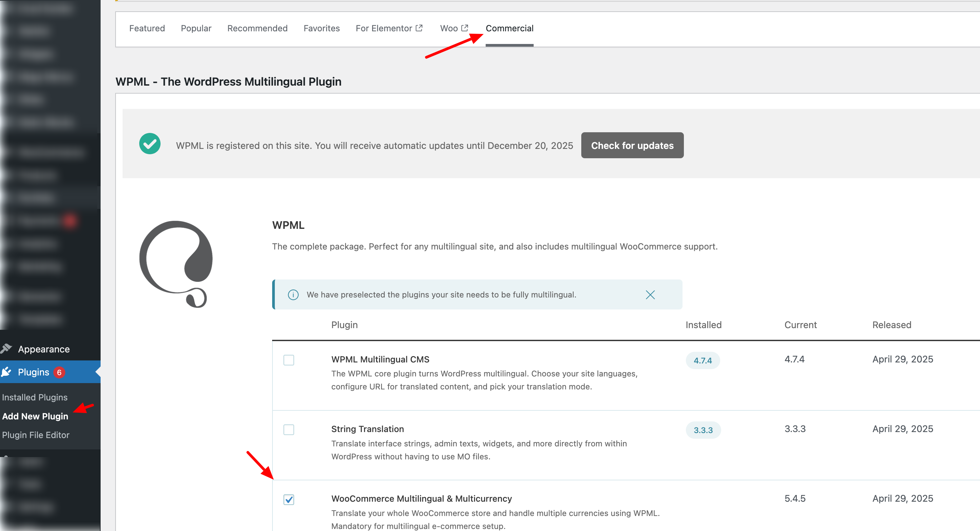Click the green registered checkmark icon
The height and width of the screenshot is (531, 980).
point(150,144)
